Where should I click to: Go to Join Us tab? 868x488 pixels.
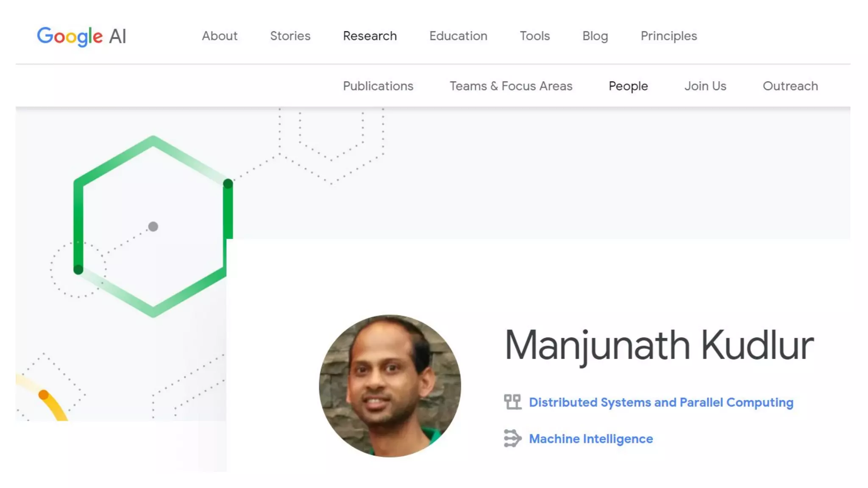click(x=705, y=86)
